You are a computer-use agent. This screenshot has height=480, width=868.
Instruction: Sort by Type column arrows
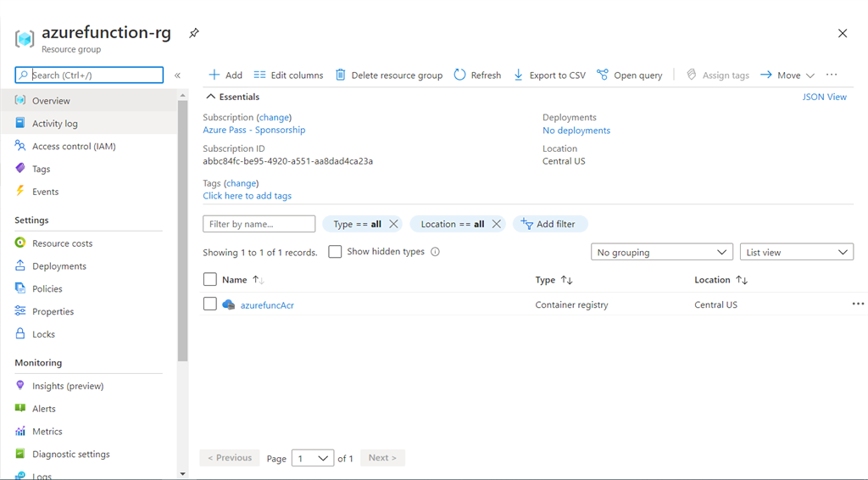(567, 280)
